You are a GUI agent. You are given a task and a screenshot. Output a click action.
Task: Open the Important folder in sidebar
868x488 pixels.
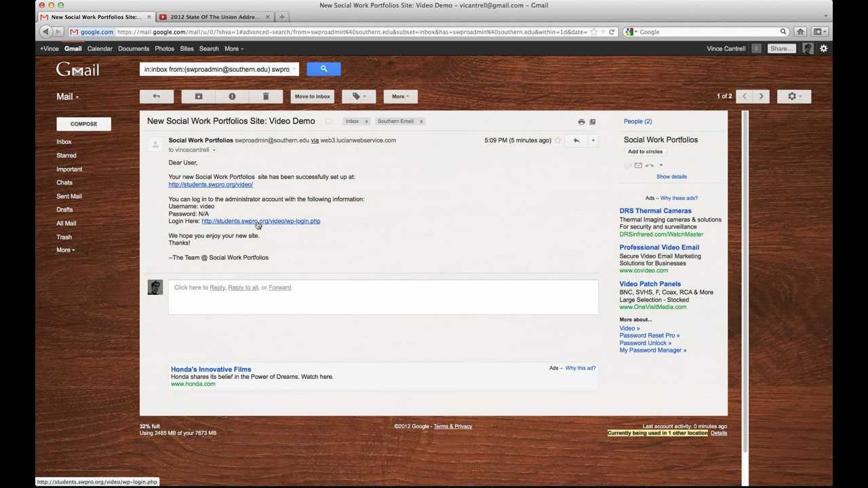[x=69, y=169]
